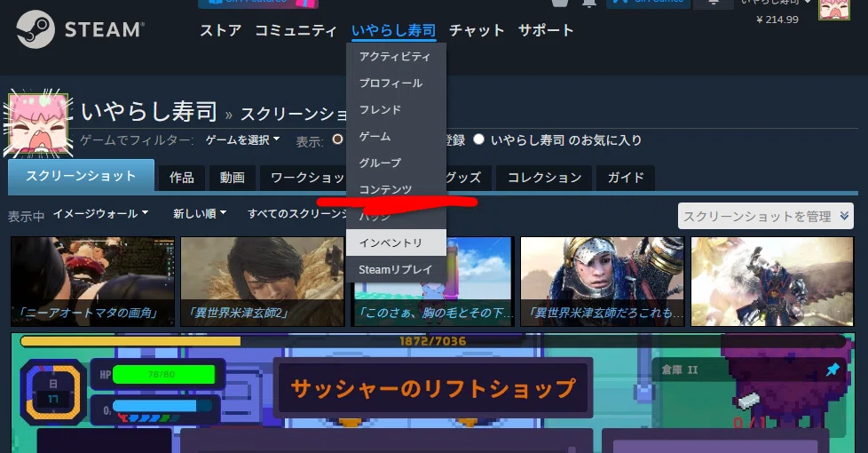Switch to the 作品 tab
Viewport: 868px width, 453px height.
point(182,178)
